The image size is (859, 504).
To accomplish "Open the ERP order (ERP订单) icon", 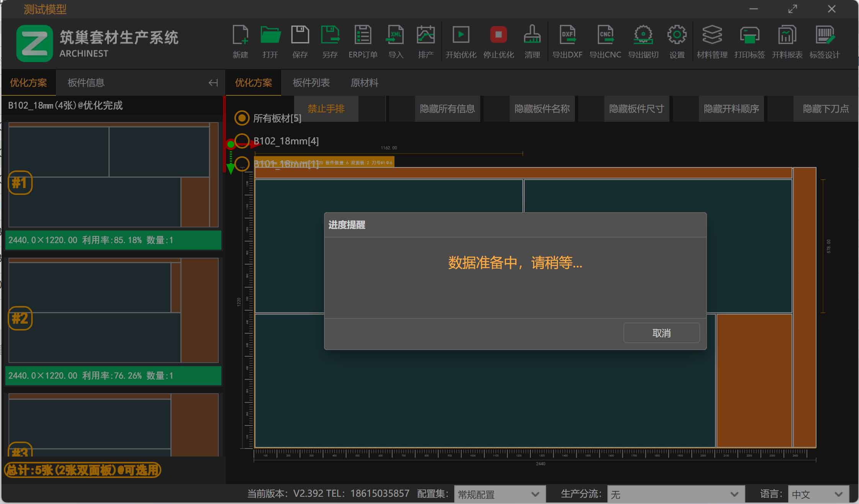I will pyautogui.click(x=363, y=35).
